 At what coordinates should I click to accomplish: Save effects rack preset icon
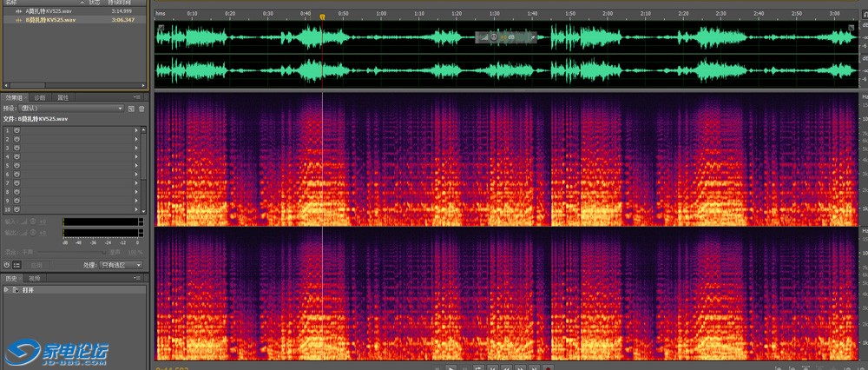[x=130, y=109]
